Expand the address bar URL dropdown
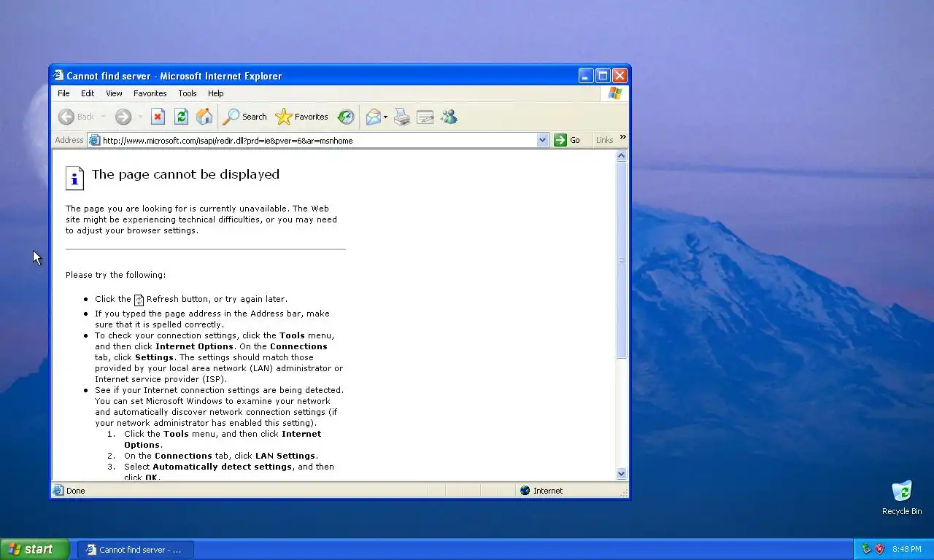Screen dimensions: 934x560 542,140
